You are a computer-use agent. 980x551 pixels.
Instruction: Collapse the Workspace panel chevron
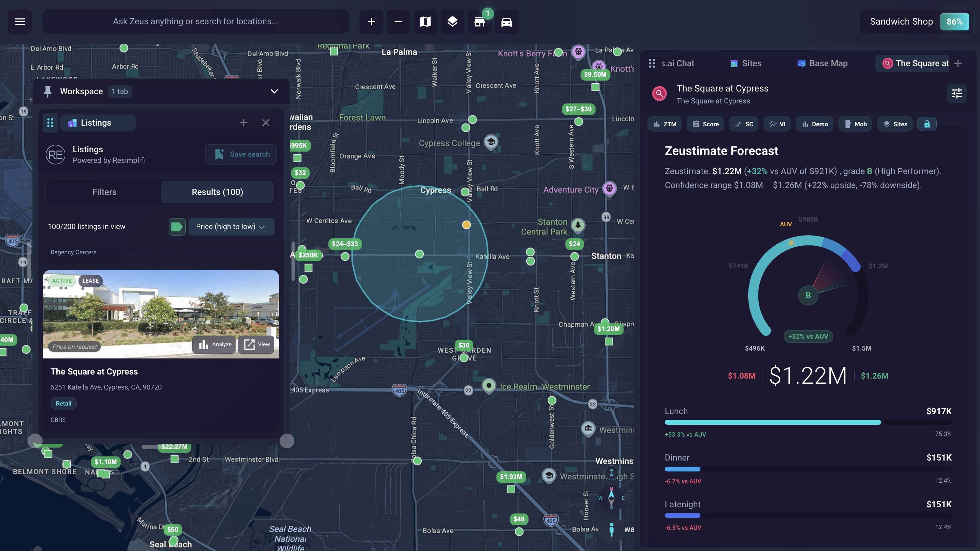(274, 91)
